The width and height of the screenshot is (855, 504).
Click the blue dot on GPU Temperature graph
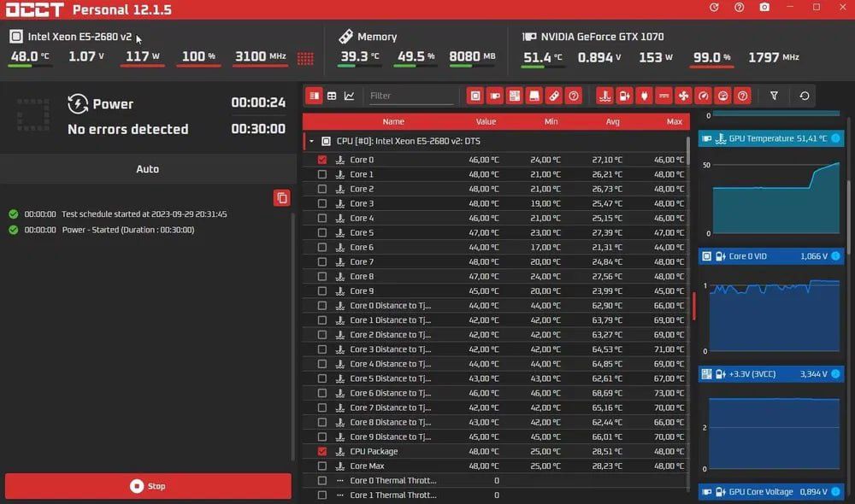coord(835,138)
